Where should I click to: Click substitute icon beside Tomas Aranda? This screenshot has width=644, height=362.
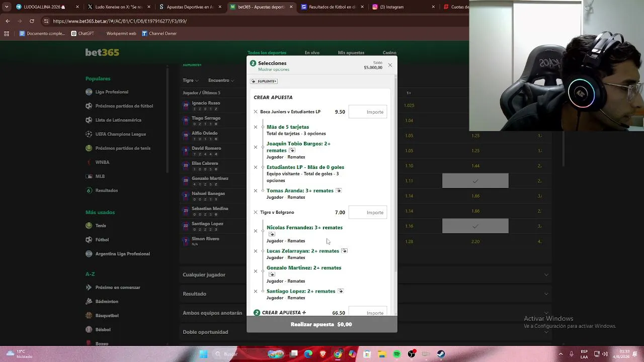pos(338,191)
